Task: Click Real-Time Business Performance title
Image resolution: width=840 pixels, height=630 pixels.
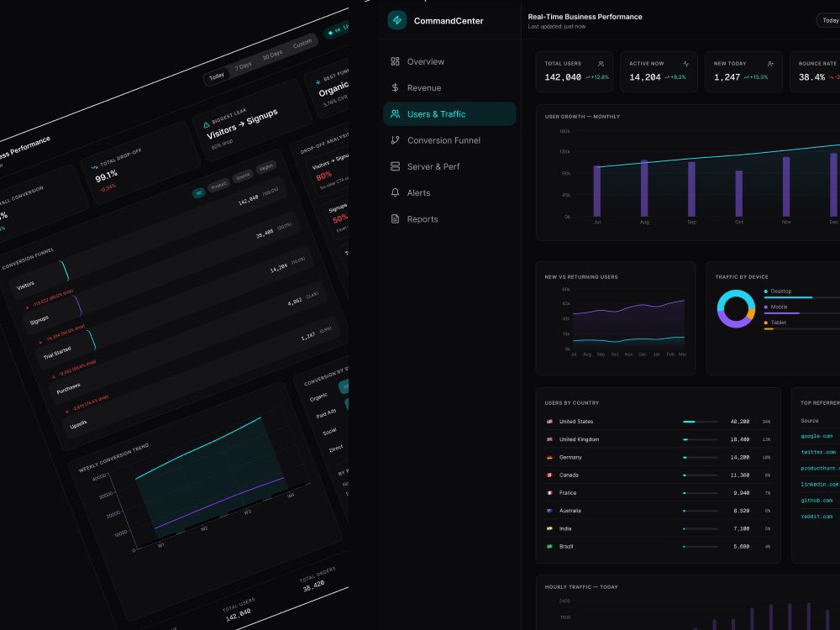Action: point(585,17)
